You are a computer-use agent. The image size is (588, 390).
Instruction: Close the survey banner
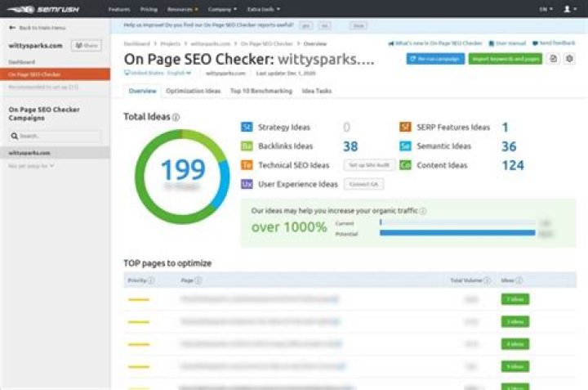coord(359,25)
